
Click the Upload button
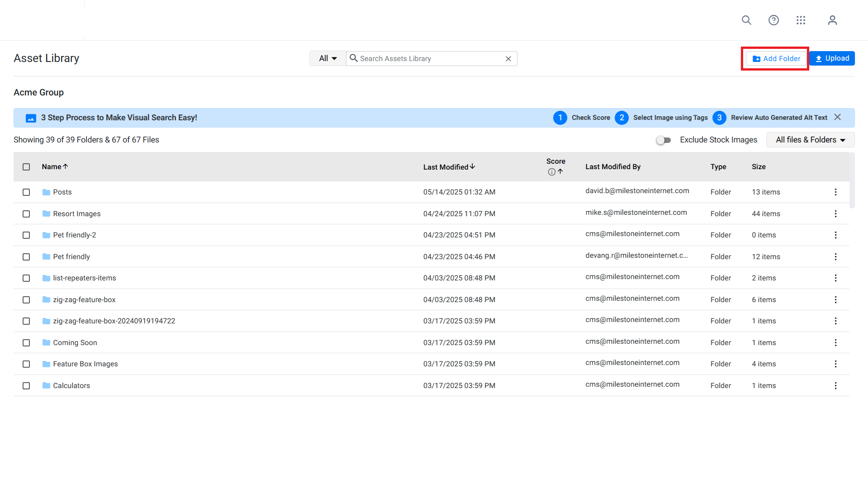pos(832,58)
